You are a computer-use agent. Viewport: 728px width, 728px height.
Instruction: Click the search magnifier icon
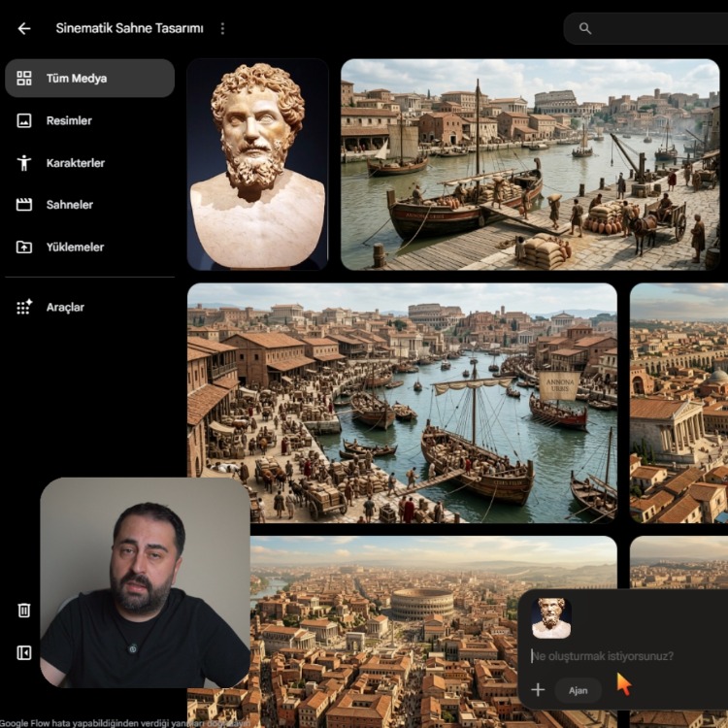coord(585,28)
